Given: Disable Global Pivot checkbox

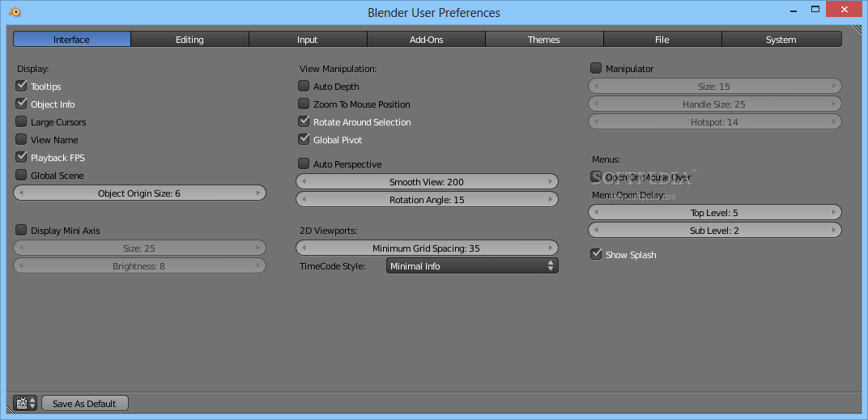Looking at the screenshot, I should 304,139.
